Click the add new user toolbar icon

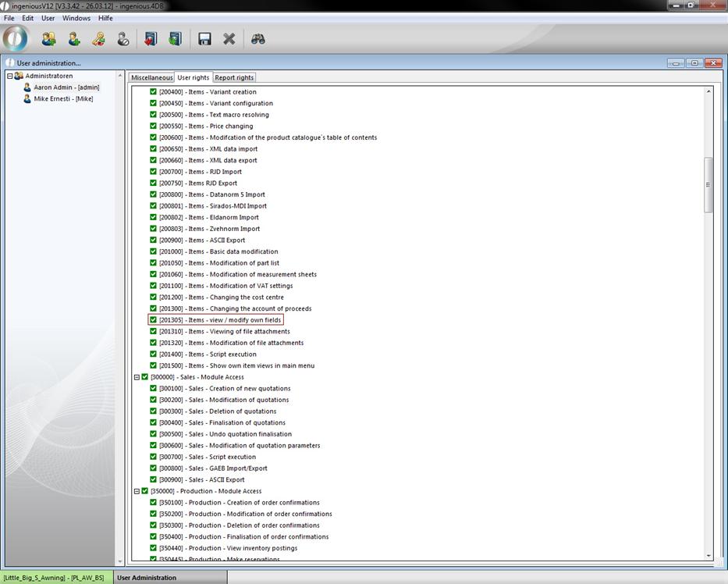click(74, 39)
